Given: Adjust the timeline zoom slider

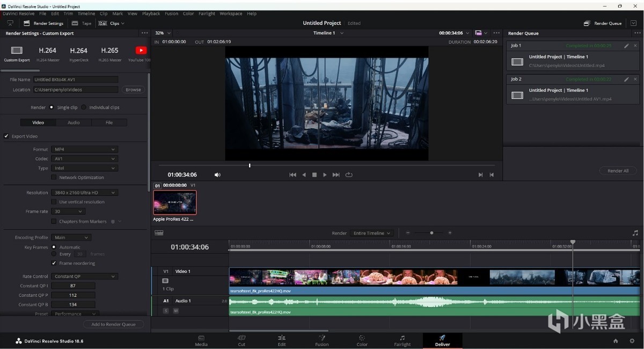Looking at the screenshot, I should coord(431,233).
